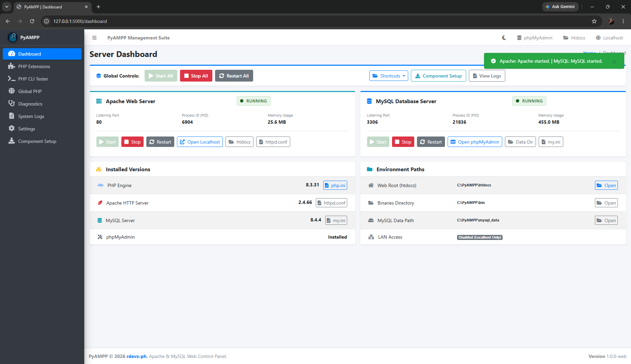Open System Logs in the sidebar
Image resolution: width=631 pixels, height=364 pixels.
(x=42, y=116)
